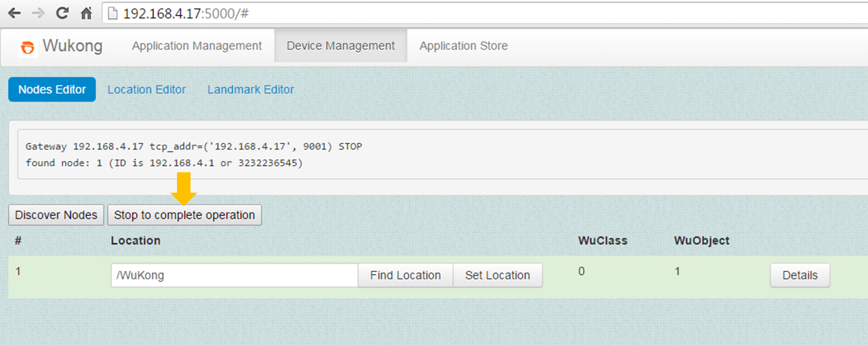The image size is (868, 346).
Task: Open the Wukong brand link
Action: [x=73, y=46]
